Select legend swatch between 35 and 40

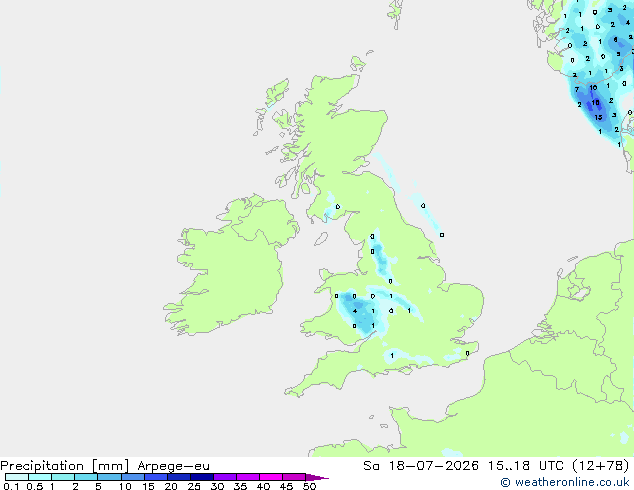(247, 477)
